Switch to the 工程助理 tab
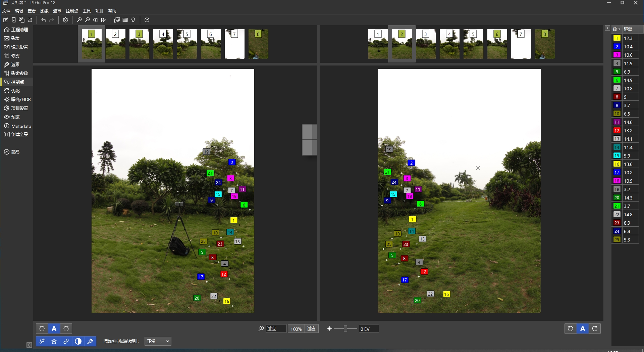 pos(16,30)
